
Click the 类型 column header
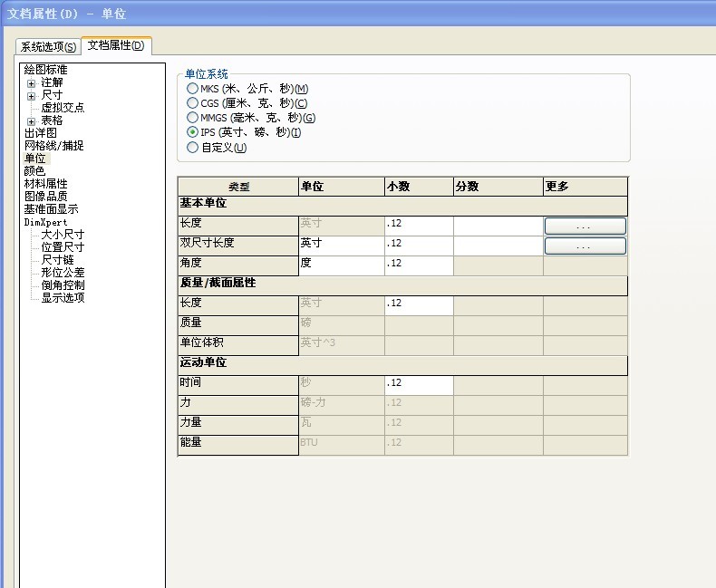click(x=238, y=187)
